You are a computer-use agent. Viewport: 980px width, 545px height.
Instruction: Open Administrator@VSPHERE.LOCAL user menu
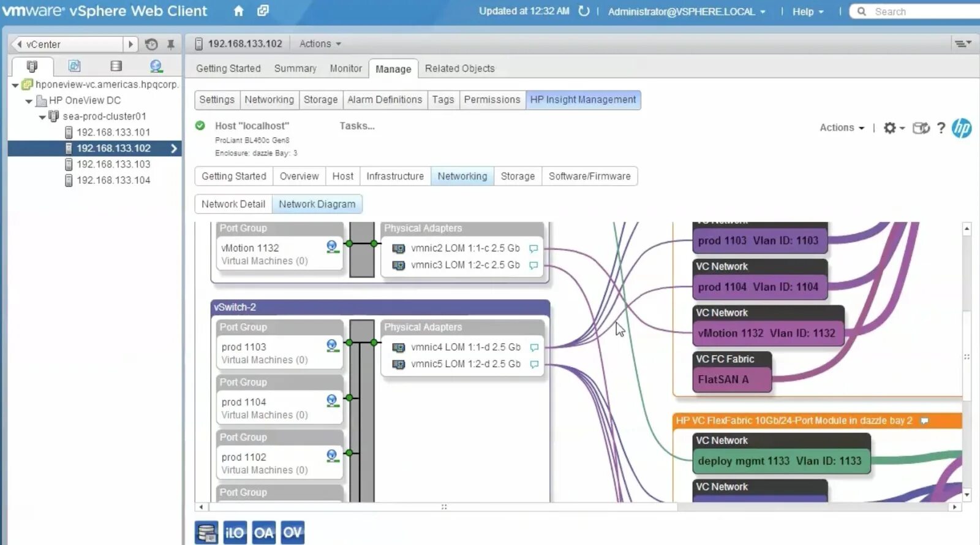coord(687,12)
